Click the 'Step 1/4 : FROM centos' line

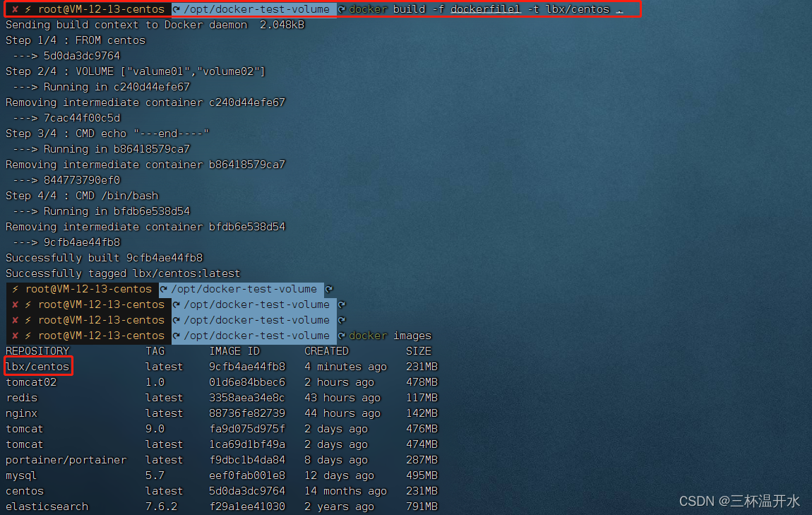point(75,40)
